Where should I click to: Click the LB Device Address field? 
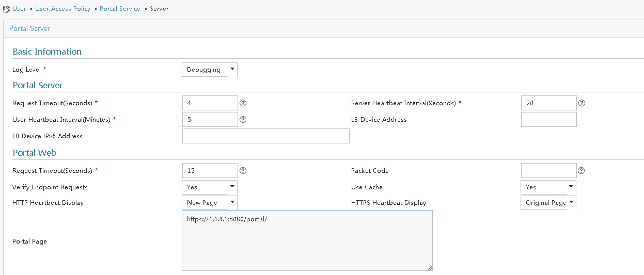(x=549, y=120)
